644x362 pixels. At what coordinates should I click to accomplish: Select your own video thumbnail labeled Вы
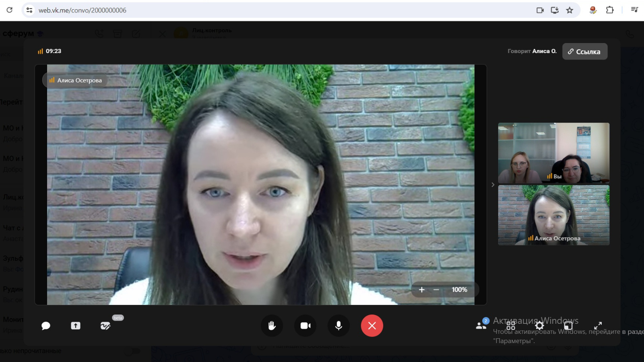(x=554, y=153)
